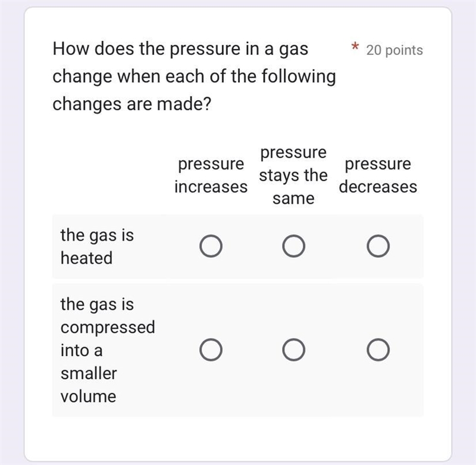
Task: Click the 'pressure increases' column header
Action: click(211, 175)
